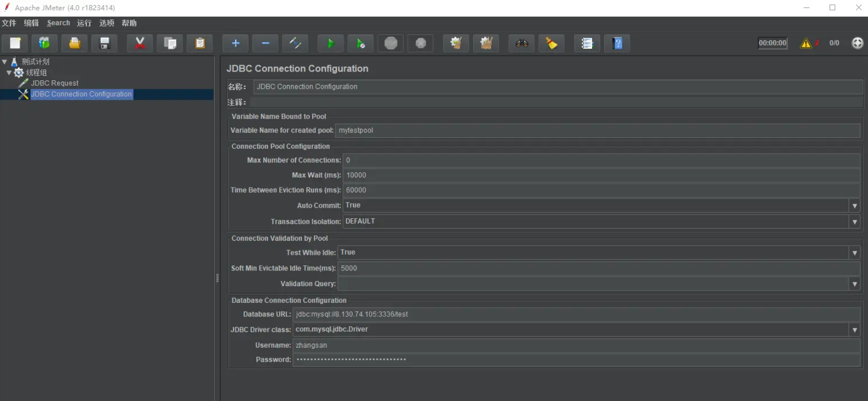Click the Database URL field
This screenshot has height=401, width=868.
[576, 314]
